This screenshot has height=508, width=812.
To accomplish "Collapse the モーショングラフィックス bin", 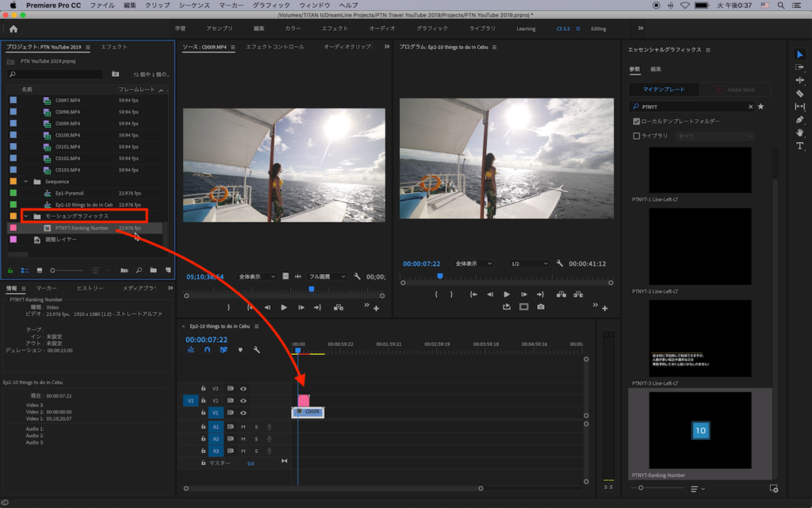I will point(26,216).
